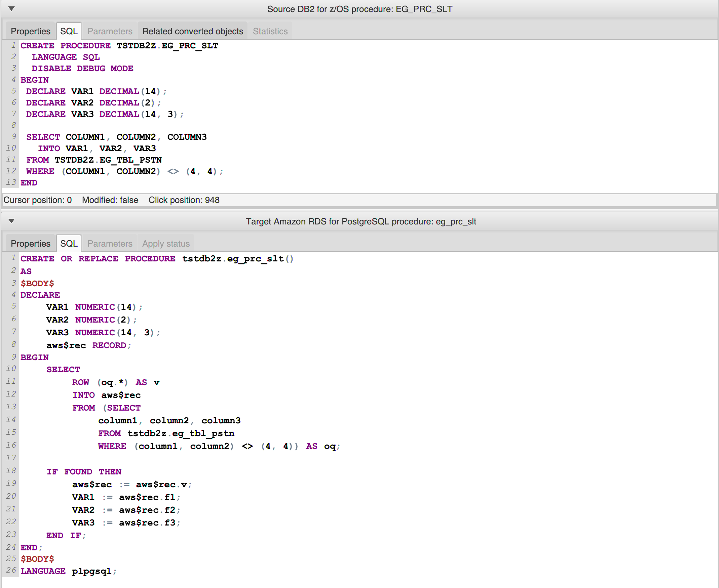Select the source SQL tab
719x588 pixels.
coord(69,31)
